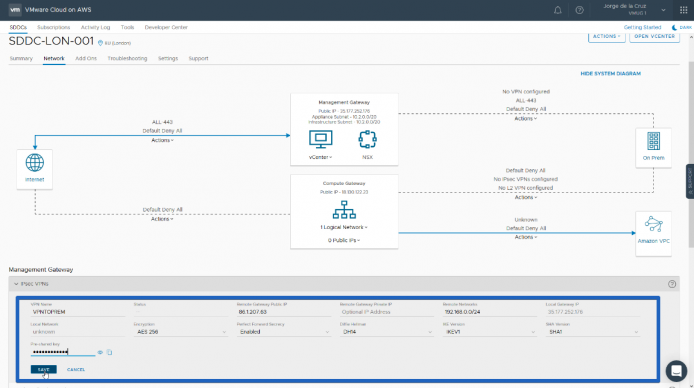Image resolution: width=694 pixels, height=388 pixels.
Task: Open the apps grid icon
Action: pos(683,10)
